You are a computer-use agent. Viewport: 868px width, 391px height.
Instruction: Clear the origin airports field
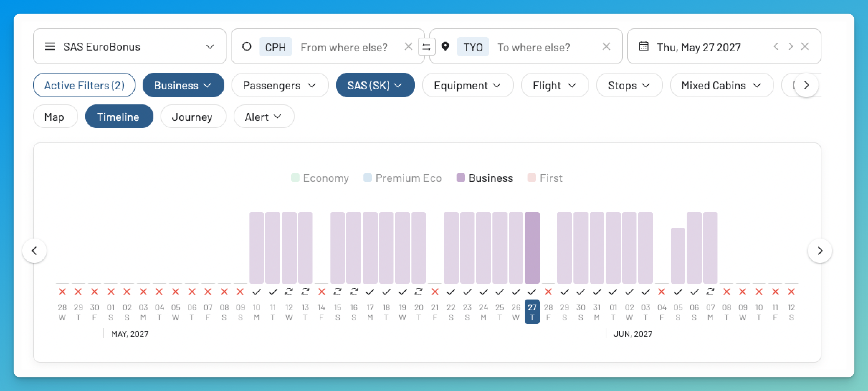point(408,47)
